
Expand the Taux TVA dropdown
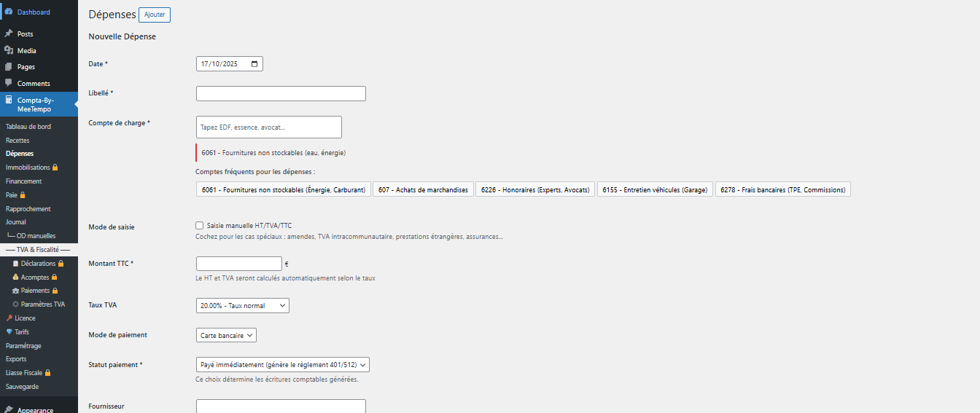242,306
